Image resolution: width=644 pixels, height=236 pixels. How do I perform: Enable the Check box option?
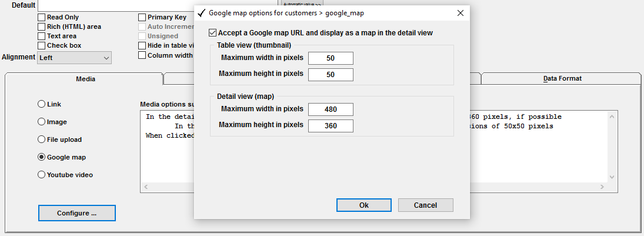[x=42, y=46]
